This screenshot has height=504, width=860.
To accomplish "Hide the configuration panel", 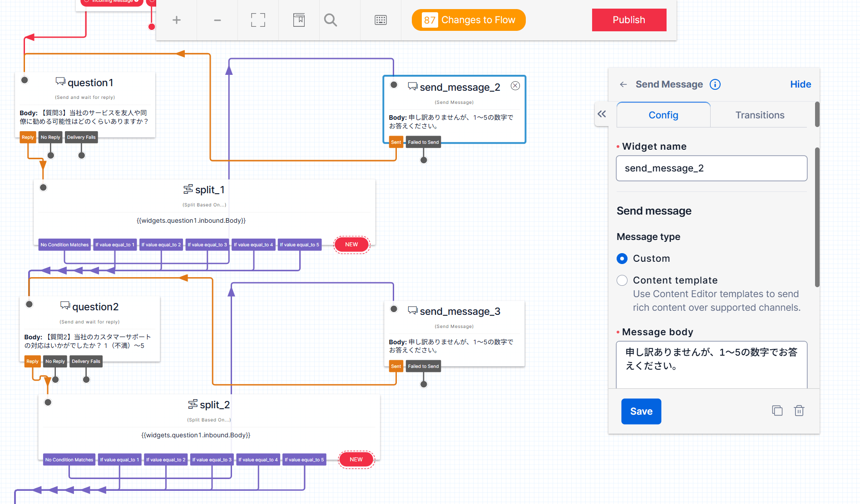I will (x=801, y=84).
